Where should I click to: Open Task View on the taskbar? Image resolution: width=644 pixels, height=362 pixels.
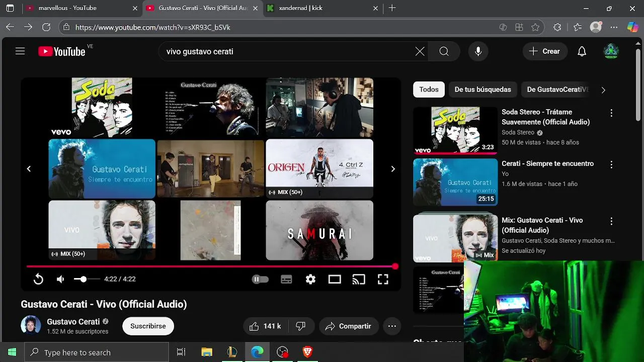[x=181, y=352]
